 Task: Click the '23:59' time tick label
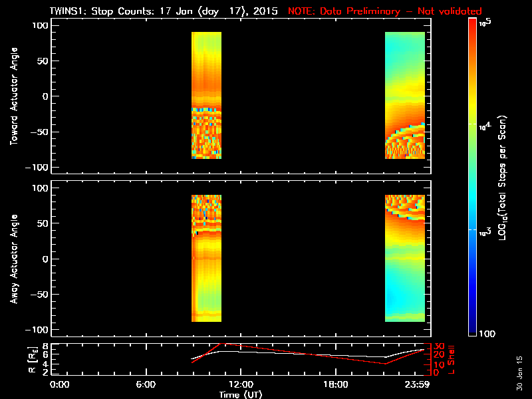[x=418, y=385]
